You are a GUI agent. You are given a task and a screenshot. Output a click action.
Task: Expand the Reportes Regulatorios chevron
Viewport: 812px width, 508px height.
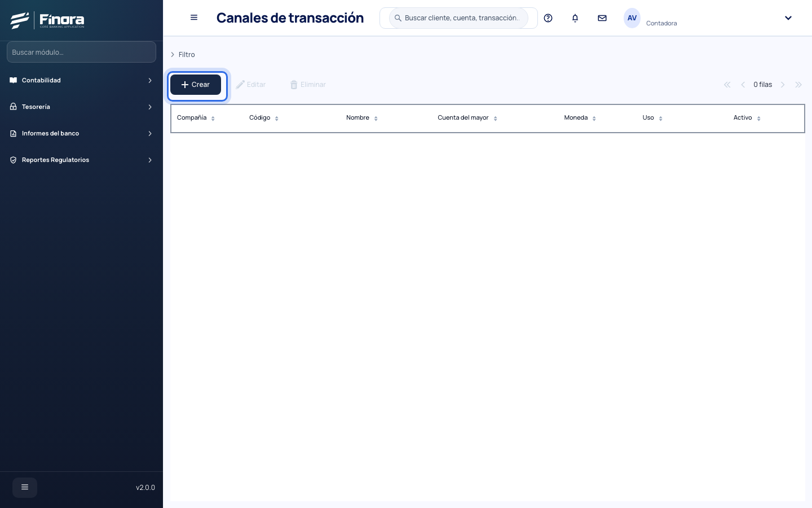click(x=150, y=160)
